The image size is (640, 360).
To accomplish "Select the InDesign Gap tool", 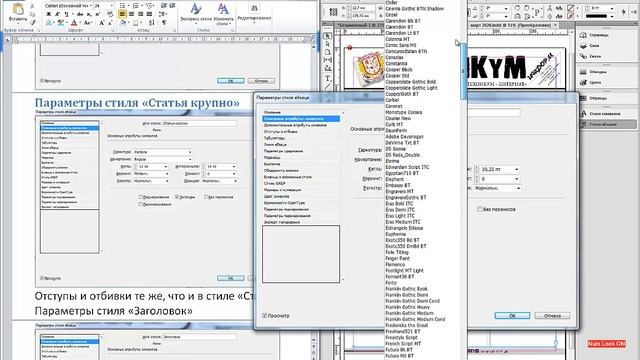I will (x=327, y=60).
